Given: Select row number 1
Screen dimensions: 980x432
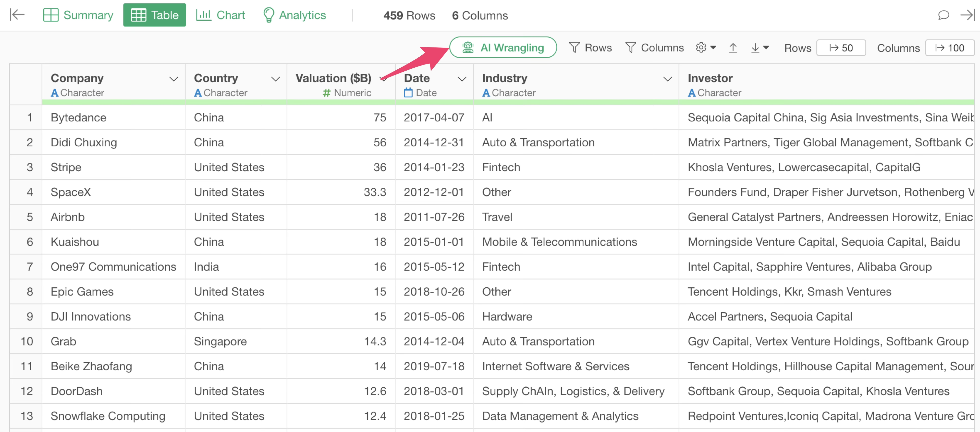Looking at the screenshot, I should (26, 118).
